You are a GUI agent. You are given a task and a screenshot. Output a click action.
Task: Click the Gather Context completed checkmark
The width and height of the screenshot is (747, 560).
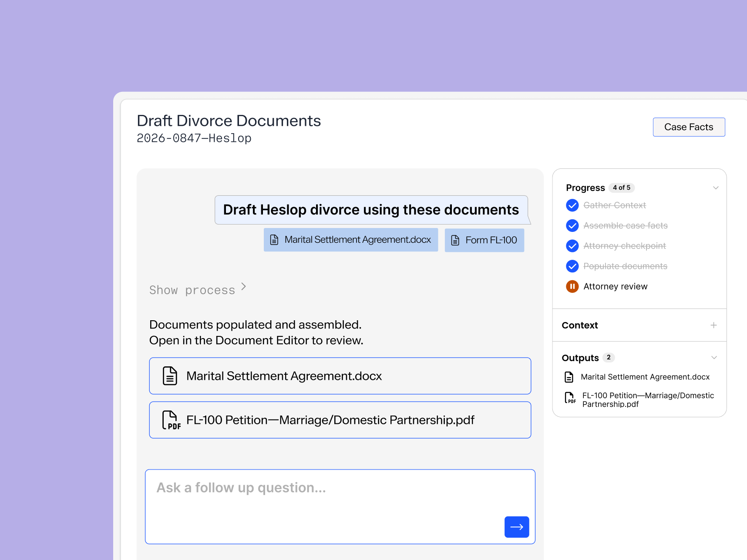pyautogui.click(x=572, y=205)
